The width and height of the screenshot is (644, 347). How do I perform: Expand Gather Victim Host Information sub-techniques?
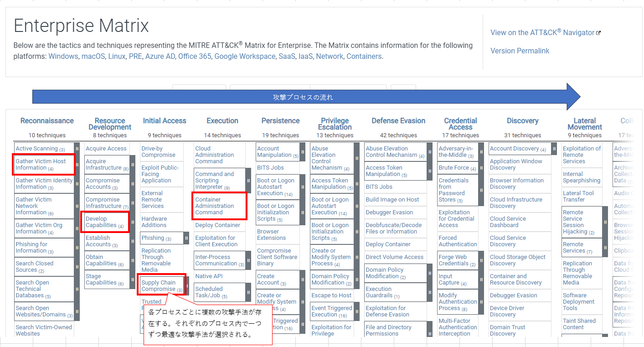[x=77, y=165]
